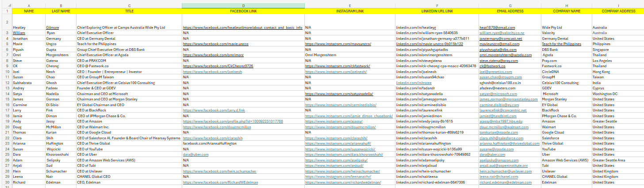The width and height of the screenshot is (644, 188).
Task: Open instagram.com/jamie_dimon_chasebank link
Action: (x=349, y=115)
